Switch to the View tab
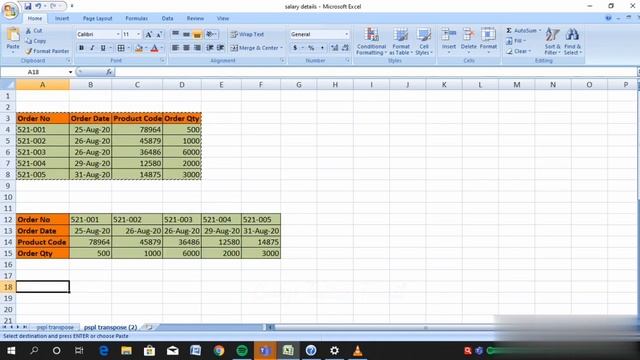Image resolution: width=640 pixels, height=360 pixels. (223, 18)
